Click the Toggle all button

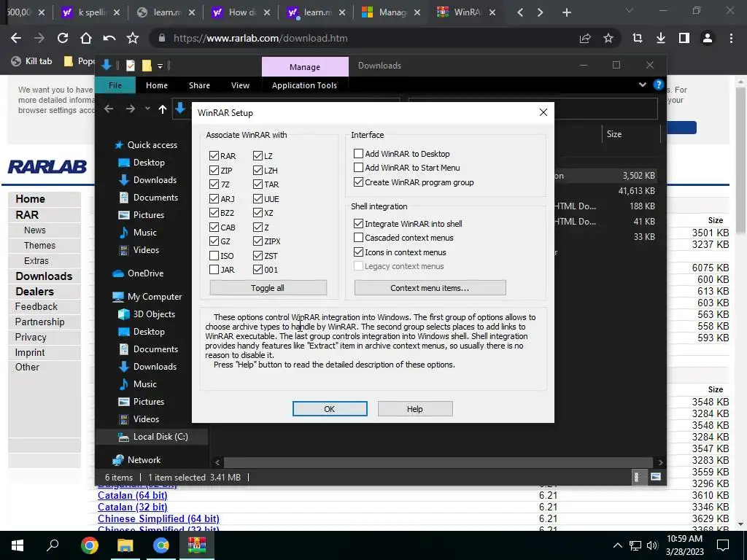coord(268,287)
